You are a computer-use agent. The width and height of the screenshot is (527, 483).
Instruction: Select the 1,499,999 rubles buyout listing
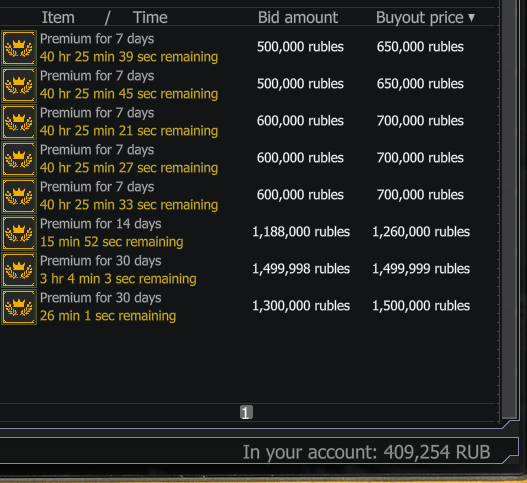tap(249, 270)
